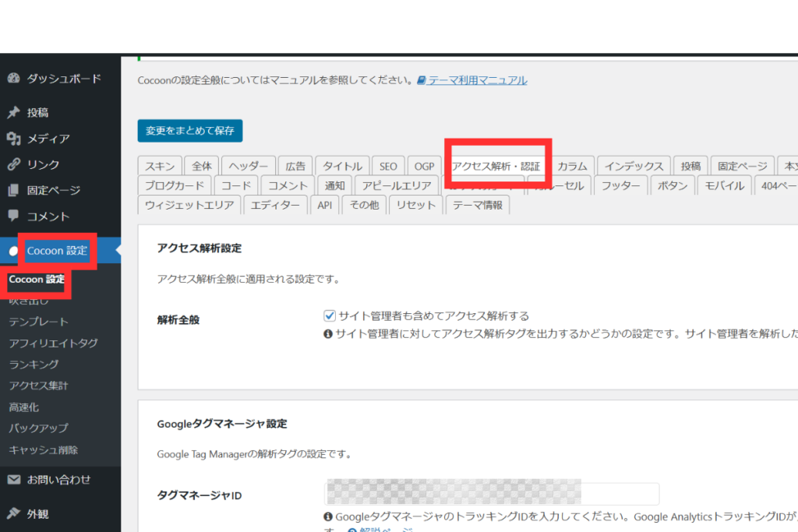Click the book icon next to テーマ利用マニュアル
Image resolution: width=798 pixels, height=532 pixels.
[x=422, y=80]
